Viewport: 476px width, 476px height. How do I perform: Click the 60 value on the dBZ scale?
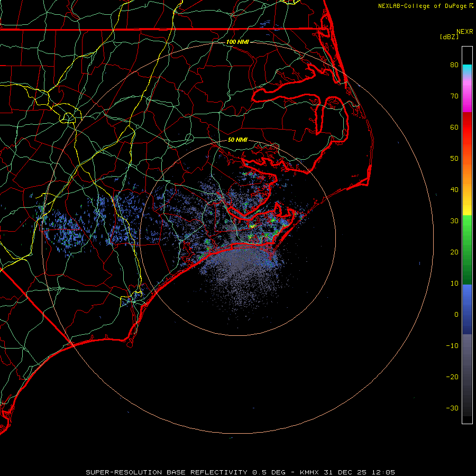point(454,127)
